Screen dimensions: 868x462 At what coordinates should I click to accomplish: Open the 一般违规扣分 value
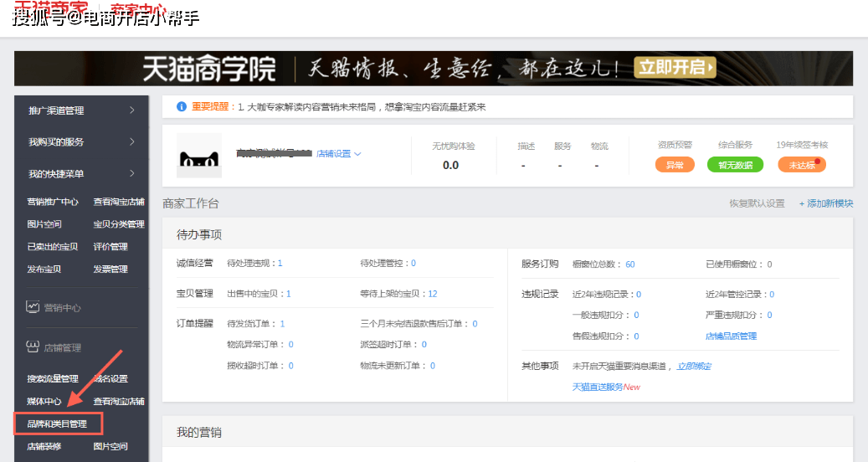(637, 315)
